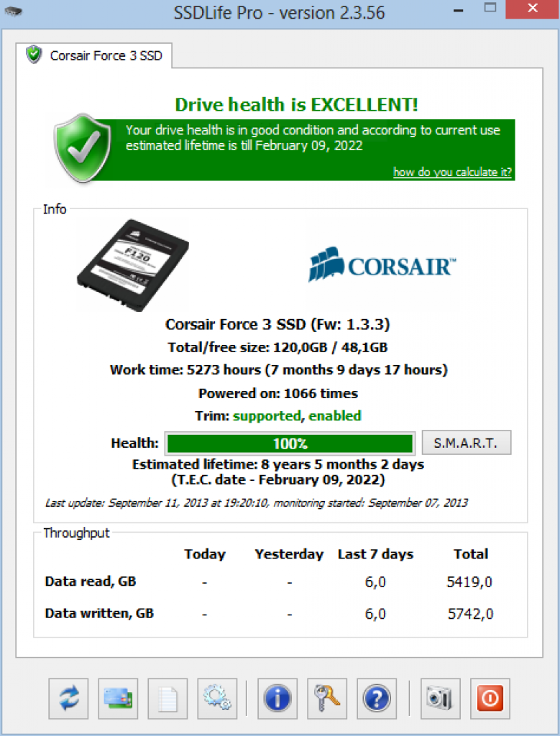Click the blue question mark help icon

click(x=377, y=699)
